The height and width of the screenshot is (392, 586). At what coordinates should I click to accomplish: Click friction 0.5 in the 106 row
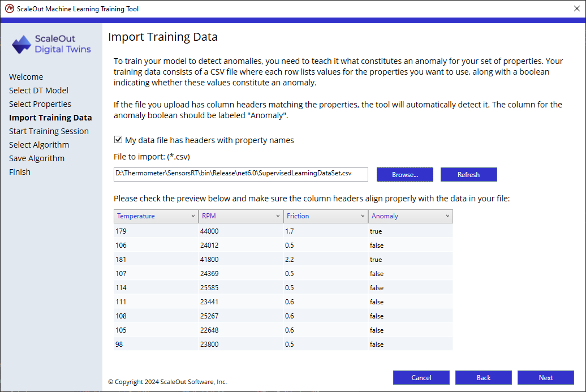coord(326,245)
